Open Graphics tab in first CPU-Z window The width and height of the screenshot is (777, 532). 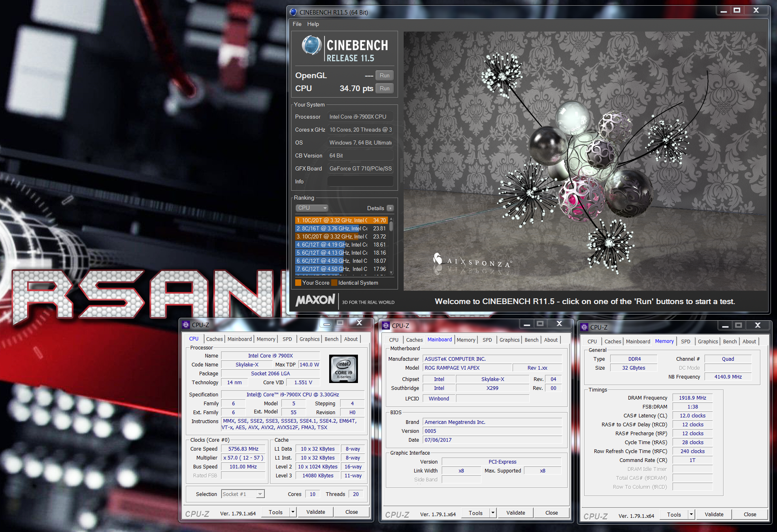click(309, 339)
